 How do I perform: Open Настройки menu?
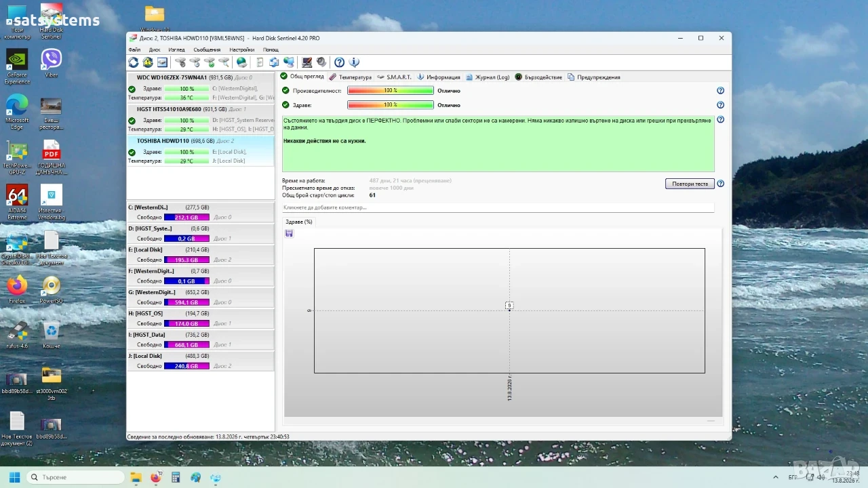(x=241, y=49)
